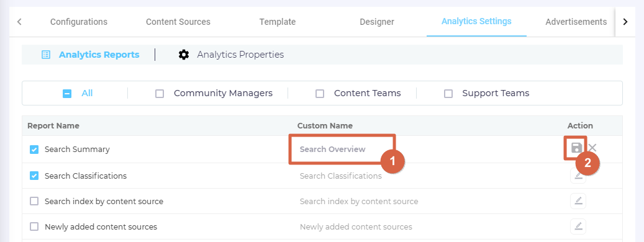Enable Search index by content source report

click(34, 202)
